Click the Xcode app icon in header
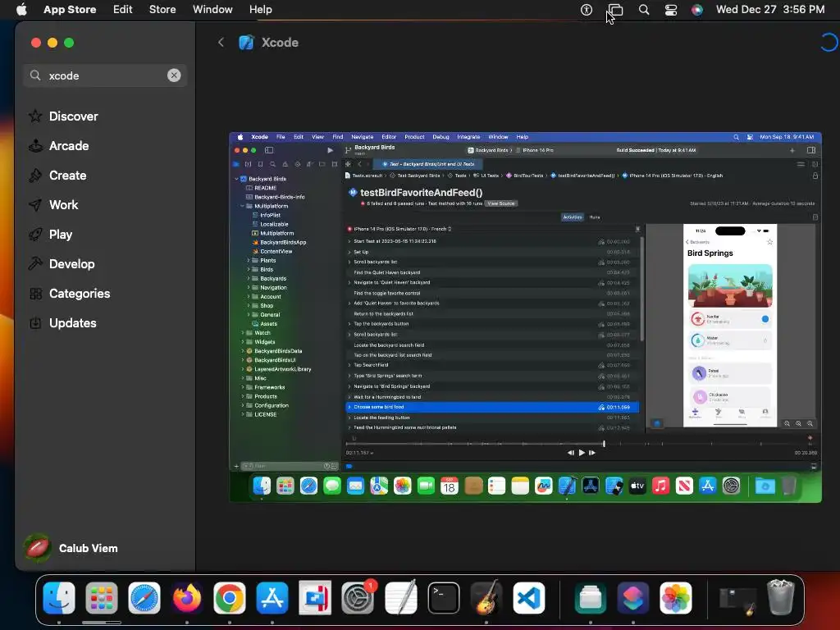Image resolution: width=840 pixels, height=630 pixels. coord(246,43)
